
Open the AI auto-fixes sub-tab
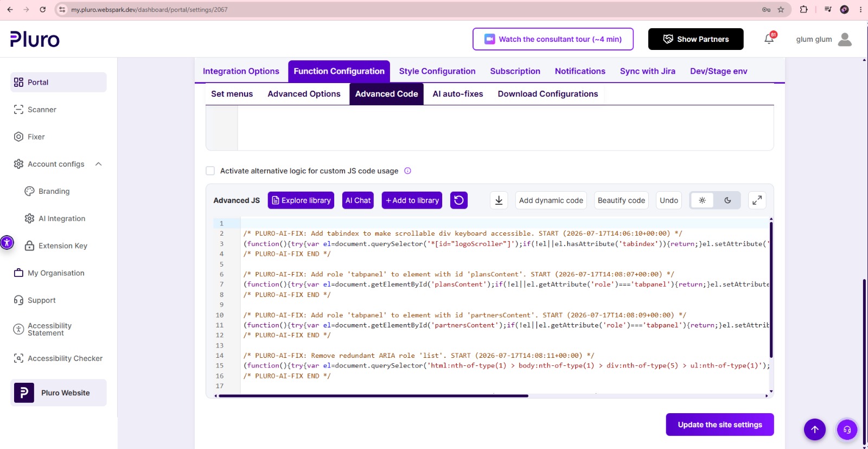pyautogui.click(x=458, y=94)
